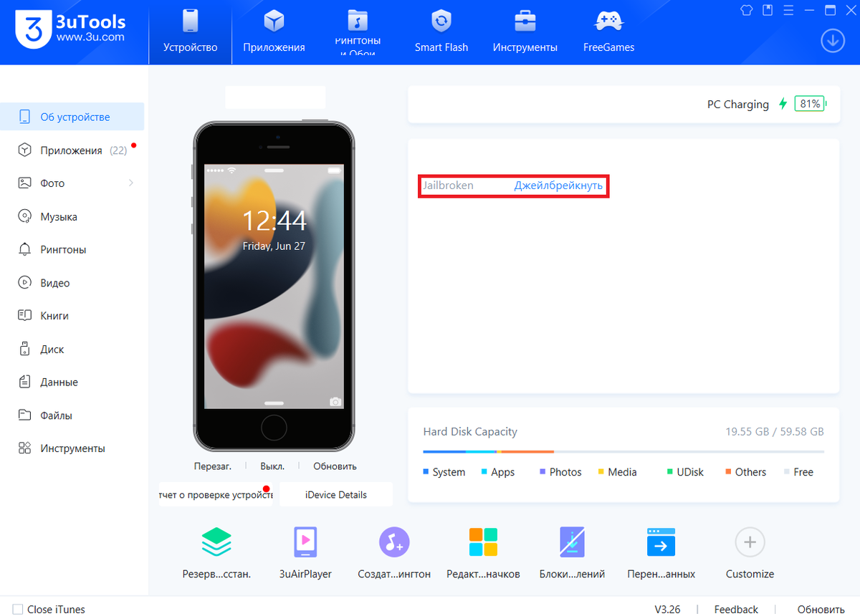
Task: Open the Создат...ингтон ringtone maker icon
Action: [394, 542]
